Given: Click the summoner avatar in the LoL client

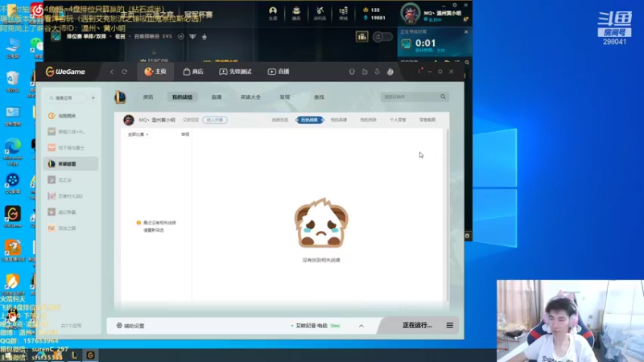Looking at the screenshot, I should pyautogui.click(x=411, y=13).
